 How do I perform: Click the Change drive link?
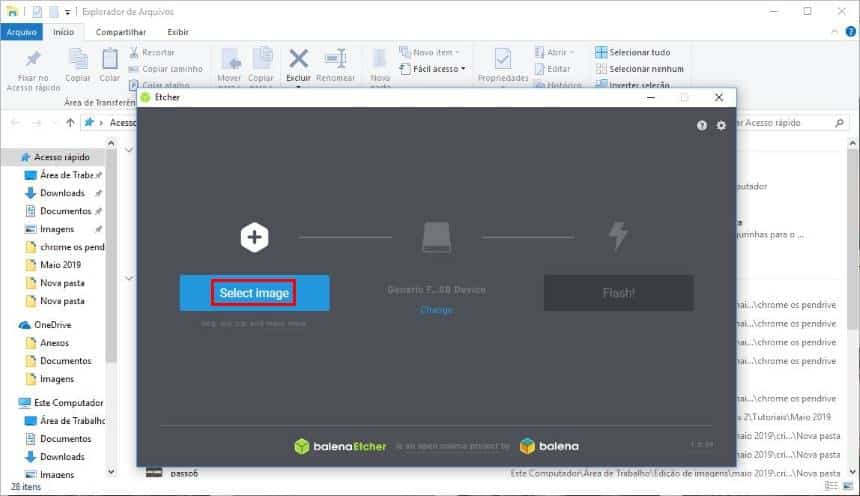(437, 310)
